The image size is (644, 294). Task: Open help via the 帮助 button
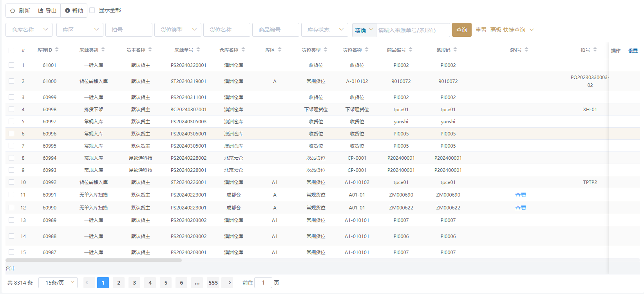click(x=74, y=11)
